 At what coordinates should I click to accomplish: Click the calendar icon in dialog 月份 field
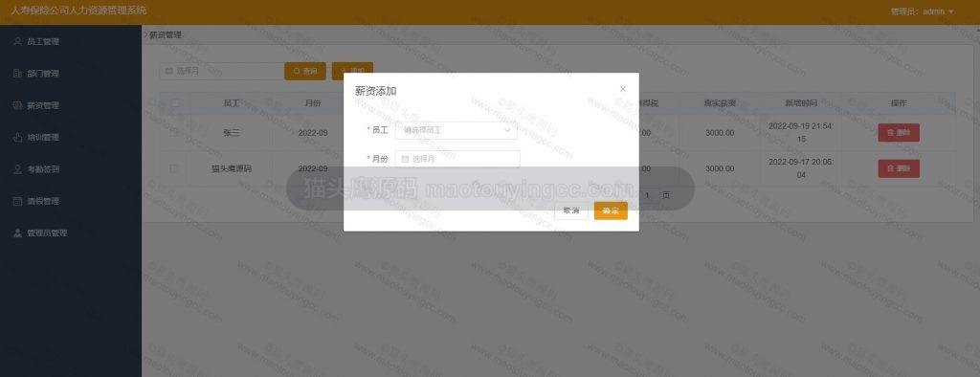(x=405, y=159)
